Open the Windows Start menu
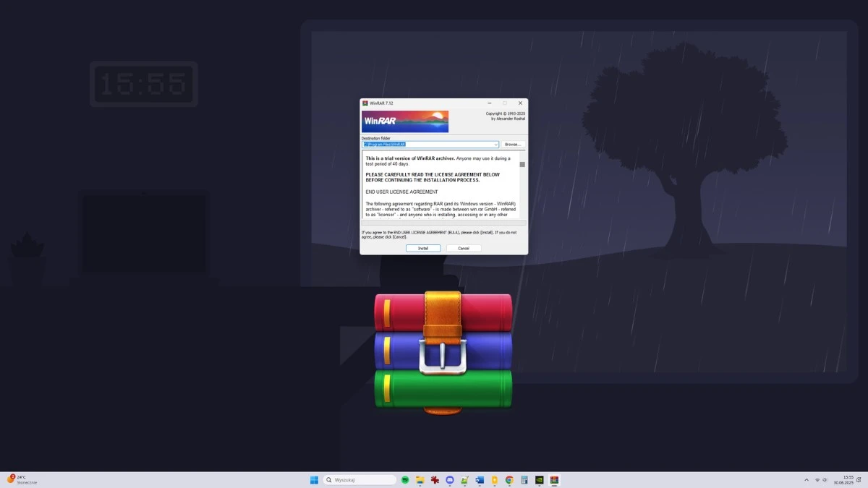This screenshot has width=868, height=488. pyautogui.click(x=313, y=479)
